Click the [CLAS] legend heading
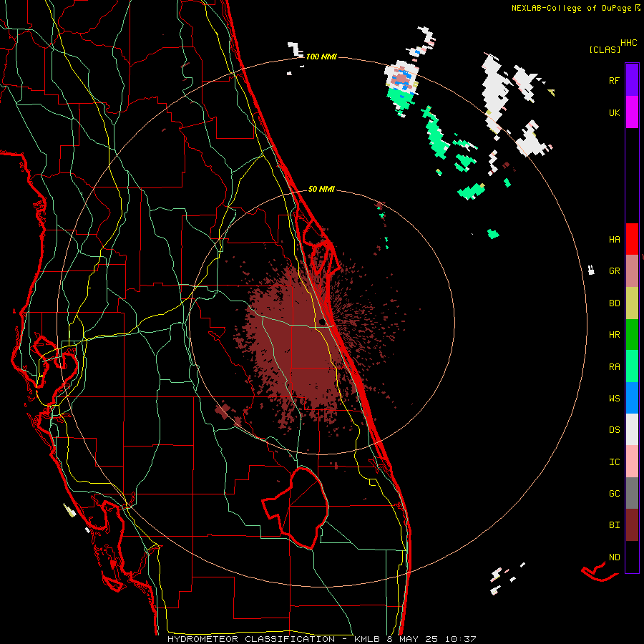This screenshot has width=644, height=644. 605,49
